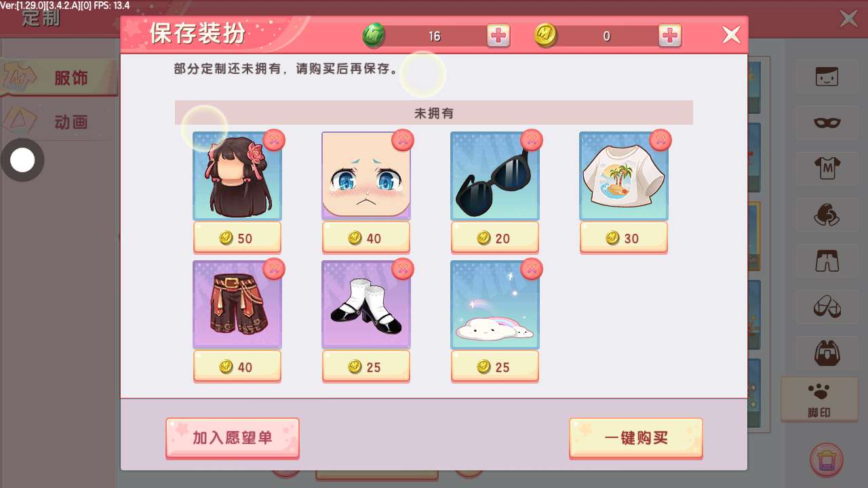868x488 pixels.
Task: Remove the black sunglasses item
Action: [532, 140]
